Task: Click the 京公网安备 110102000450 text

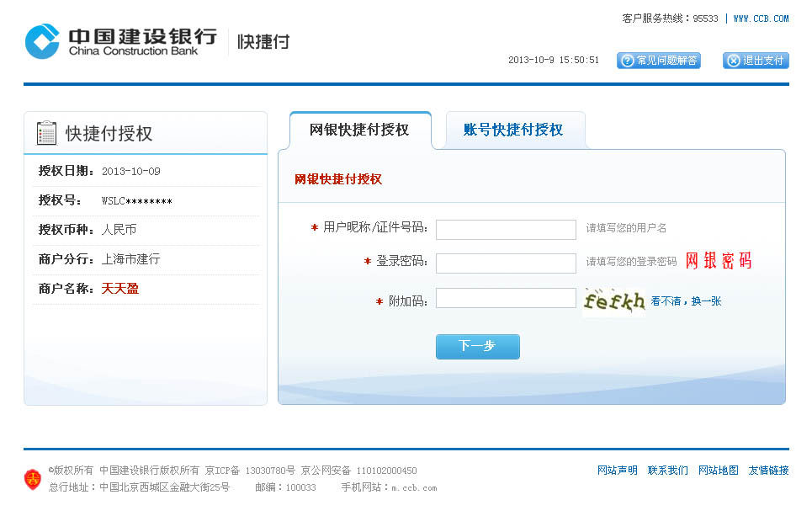Action: (x=358, y=471)
